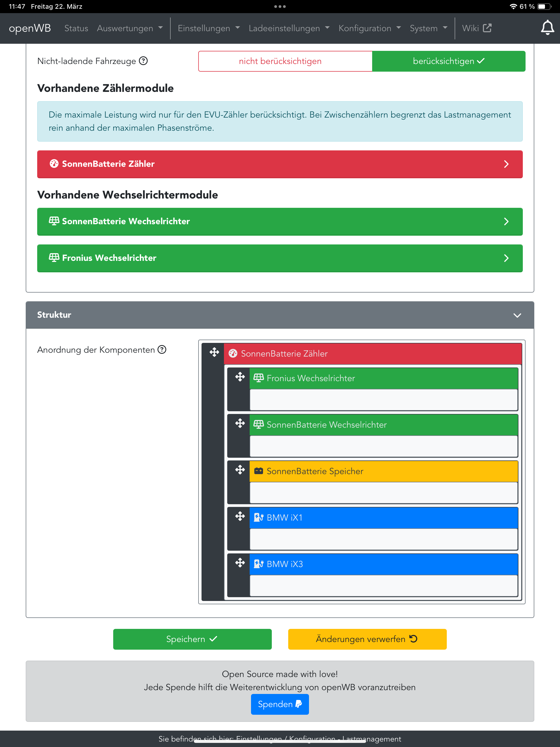Open the Konfiguration menu
Image resolution: width=560 pixels, height=747 pixels.
click(x=369, y=28)
